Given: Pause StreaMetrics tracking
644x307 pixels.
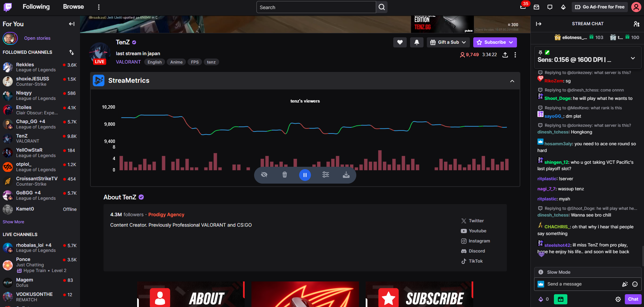Looking at the screenshot, I should click(x=305, y=175).
